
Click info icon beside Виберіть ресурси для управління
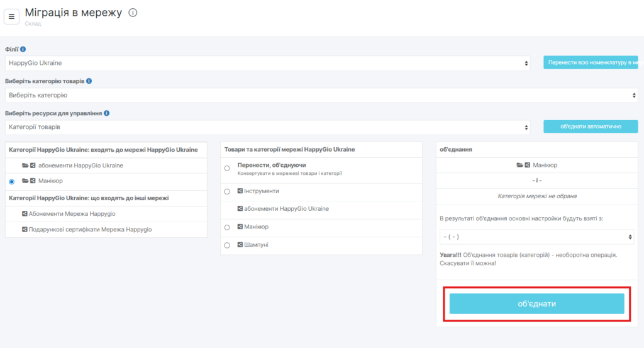tap(107, 113)
